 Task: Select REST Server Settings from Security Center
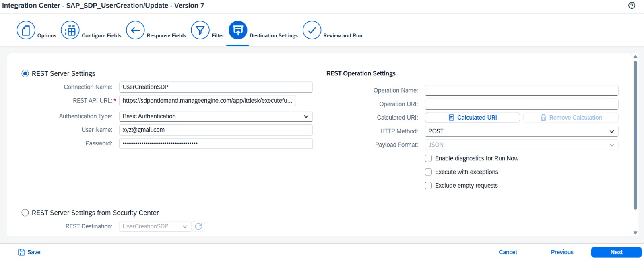(25, 213)
